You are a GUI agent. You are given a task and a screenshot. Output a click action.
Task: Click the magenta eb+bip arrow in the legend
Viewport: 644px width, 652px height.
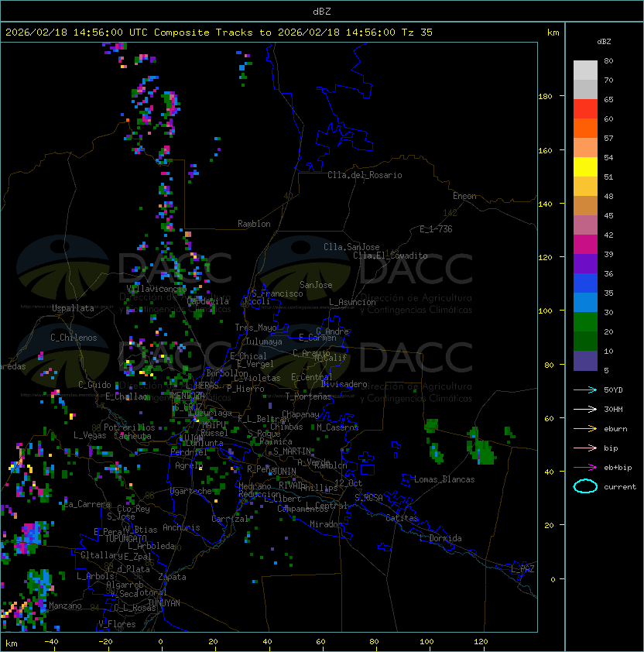(x=585, y=468)
